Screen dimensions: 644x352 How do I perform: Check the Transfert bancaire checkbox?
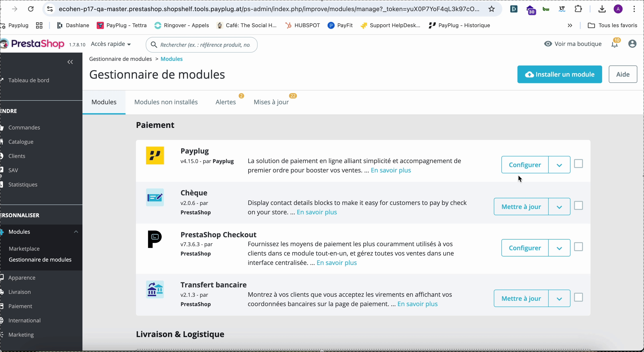pos(578,297)
